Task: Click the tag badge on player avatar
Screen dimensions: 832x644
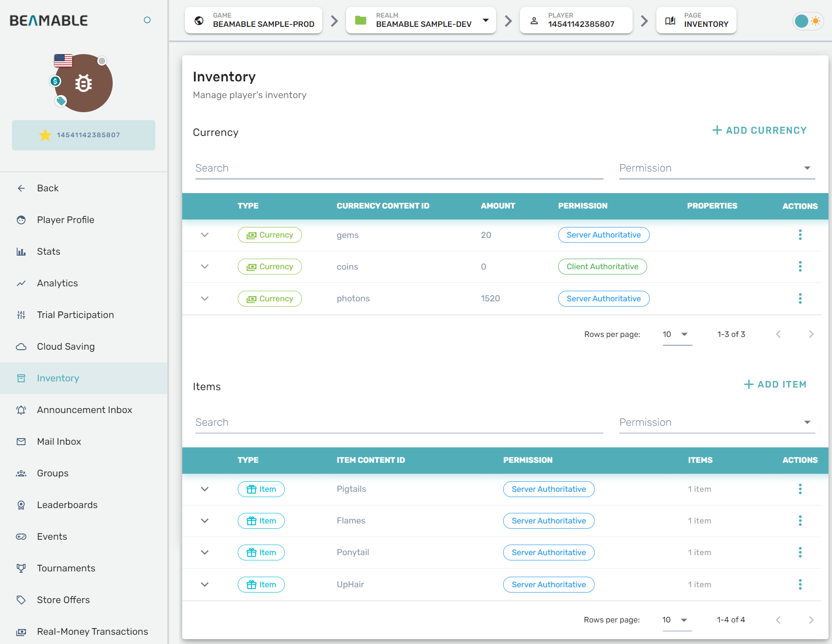Action: (61, 101)
